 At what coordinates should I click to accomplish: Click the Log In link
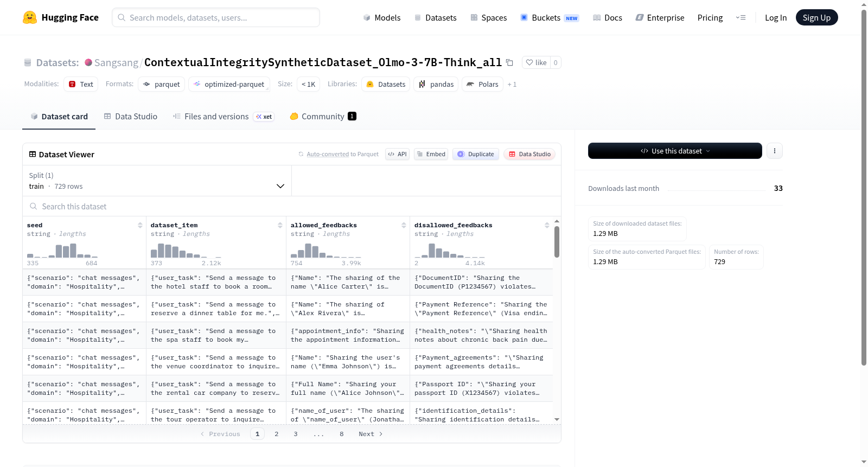click(776, 18)
